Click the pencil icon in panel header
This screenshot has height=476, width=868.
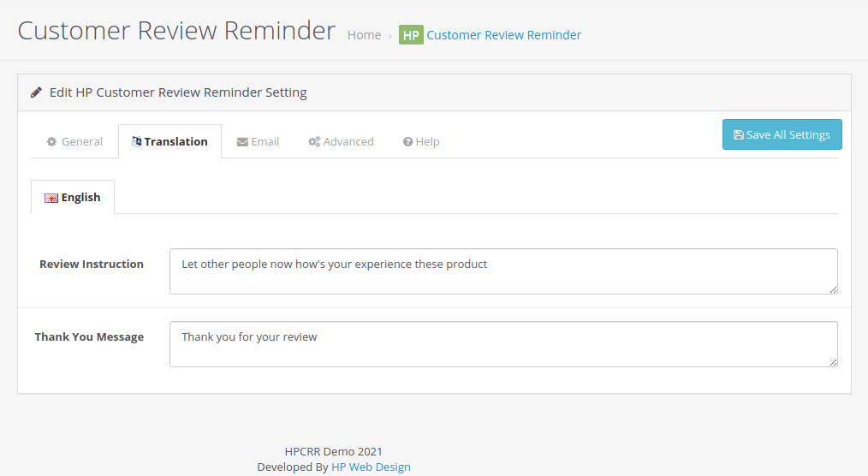pos(36,92)
